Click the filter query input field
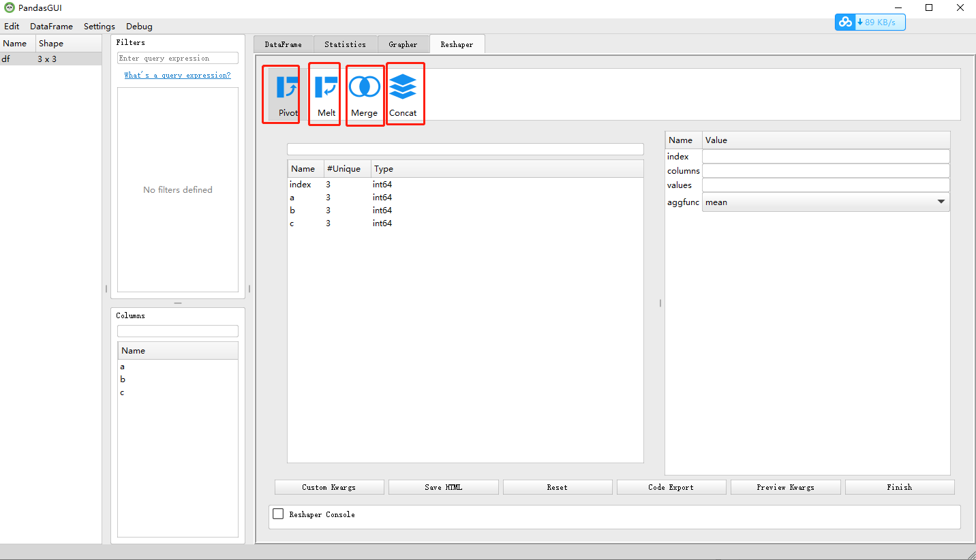The height and width of the screenshot is (560, 976). click(x=177, y=58)
